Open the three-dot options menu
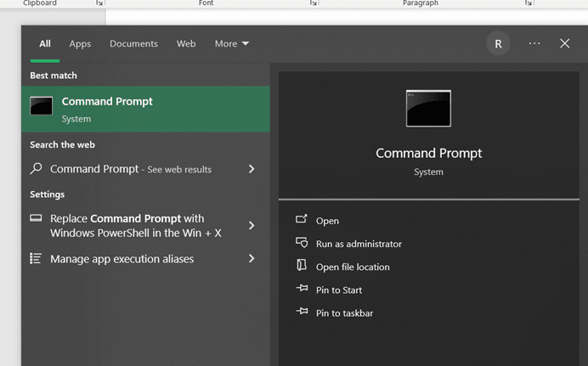The height and width of the screenshot is (366, 588). pos(534,43)
